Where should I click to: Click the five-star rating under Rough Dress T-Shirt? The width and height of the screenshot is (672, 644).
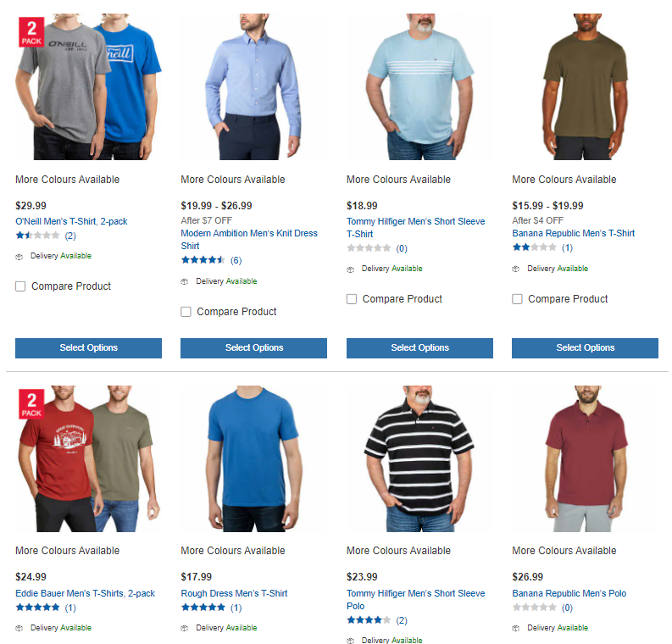pos(203,608)
